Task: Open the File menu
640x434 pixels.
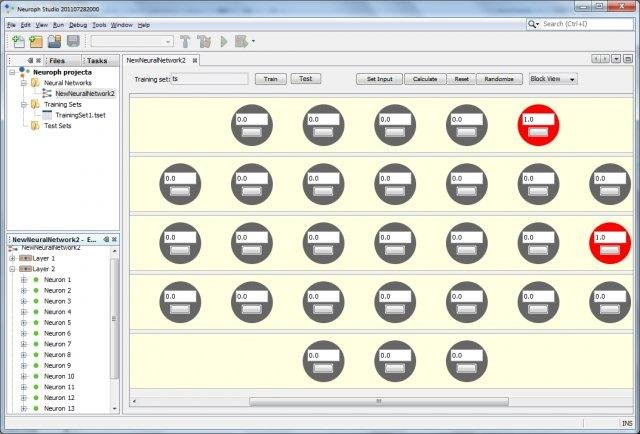Action: 11,25
